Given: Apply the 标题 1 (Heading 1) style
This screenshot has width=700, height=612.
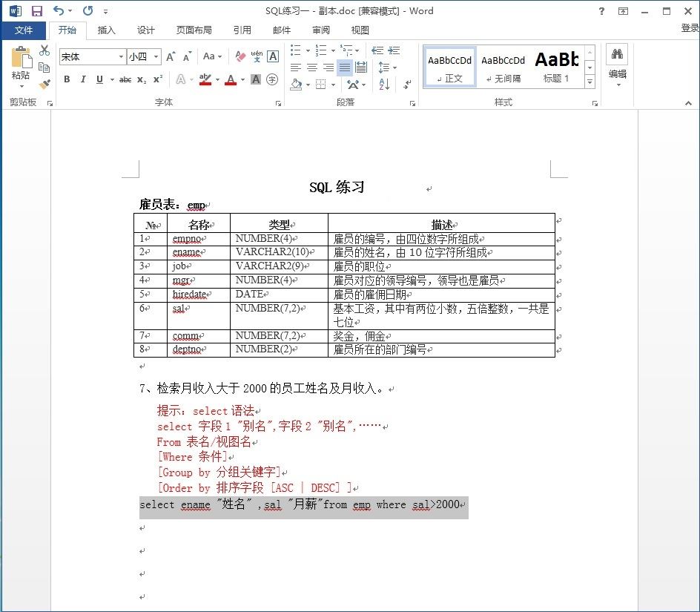Looking at the screenshot, I should 557,67.
